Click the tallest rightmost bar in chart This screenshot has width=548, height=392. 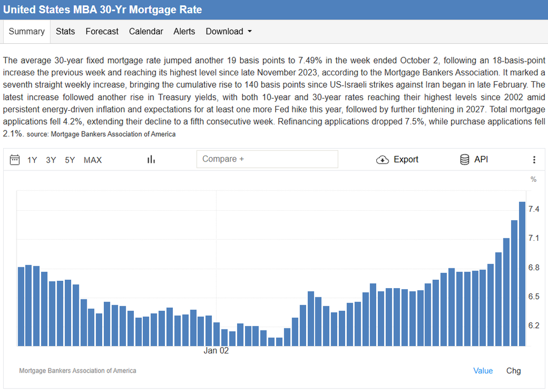click(522, 274)
